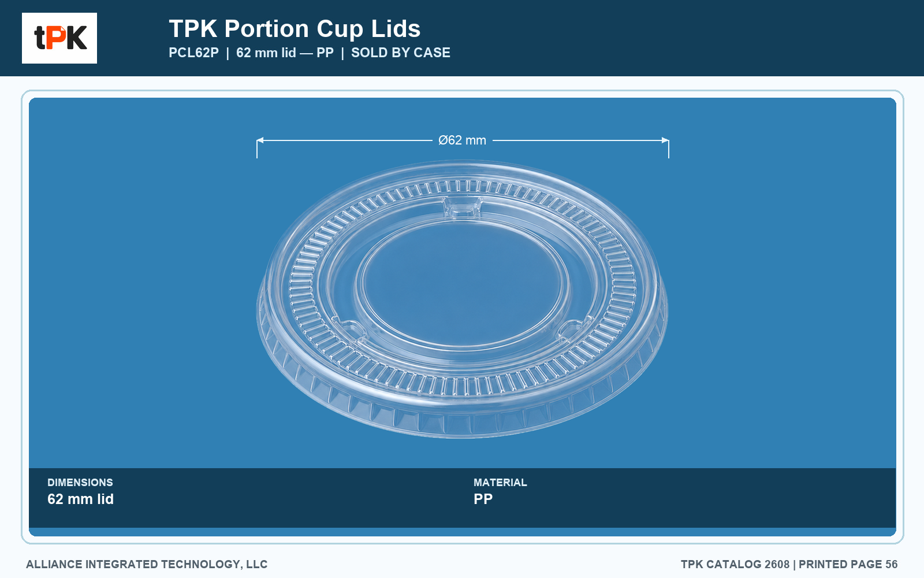Click the 62 mm lid — PP subtitle text
This screenshot has height=578, width=924.
(285, 53)
